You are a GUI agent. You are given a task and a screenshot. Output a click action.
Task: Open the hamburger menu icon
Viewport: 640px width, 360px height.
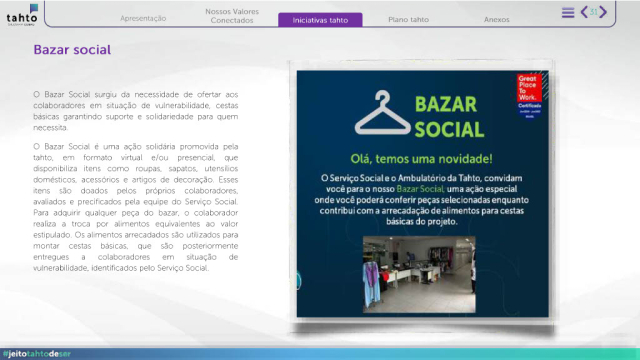click(x=568, y=13)
